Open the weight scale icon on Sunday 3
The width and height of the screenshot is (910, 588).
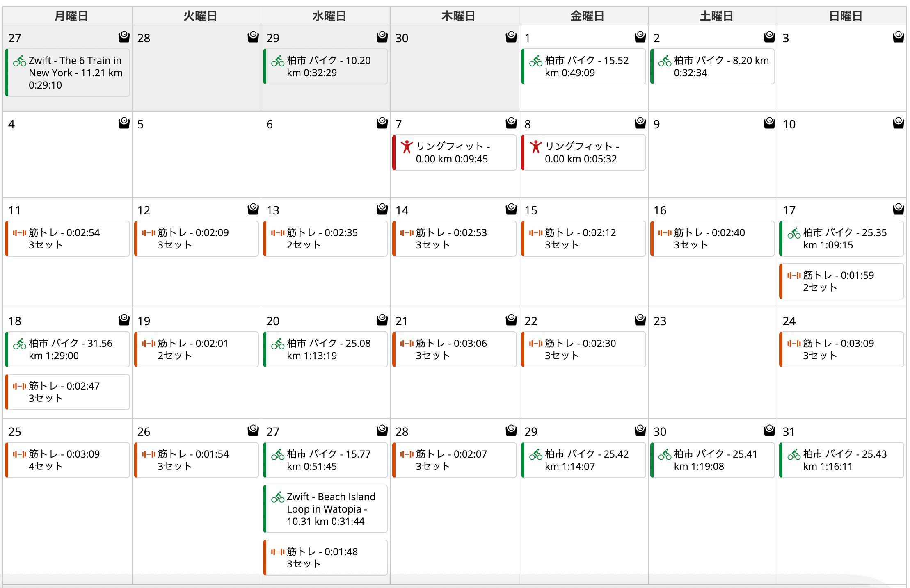[x=899, y=37]
